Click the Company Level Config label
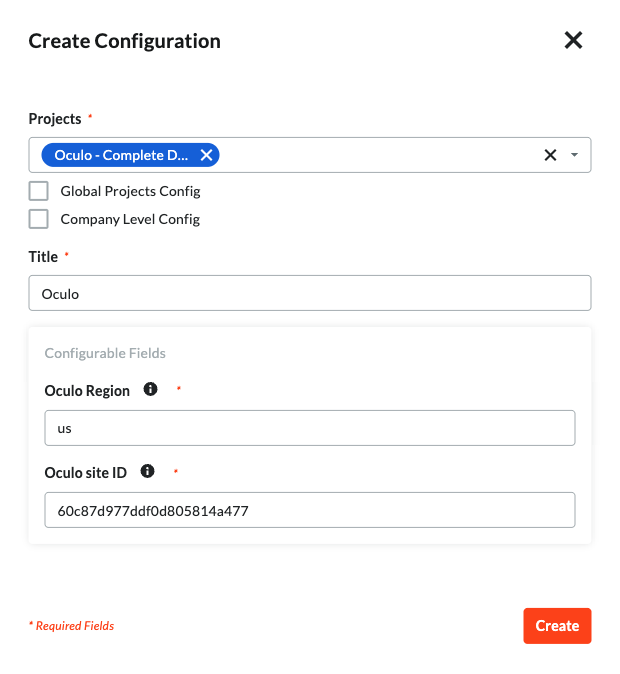The image size is (620, 674). pos(130,219)
